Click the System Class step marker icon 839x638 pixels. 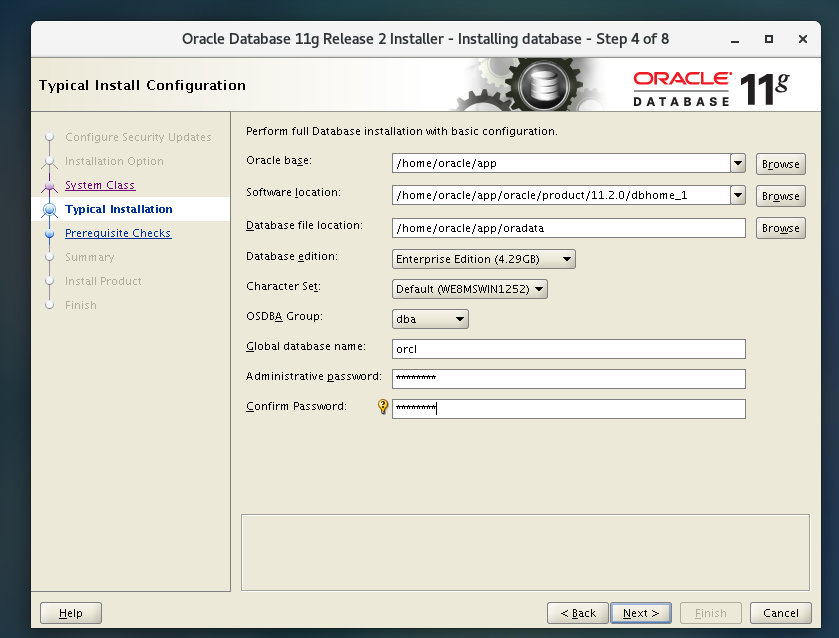coord(50,185)
